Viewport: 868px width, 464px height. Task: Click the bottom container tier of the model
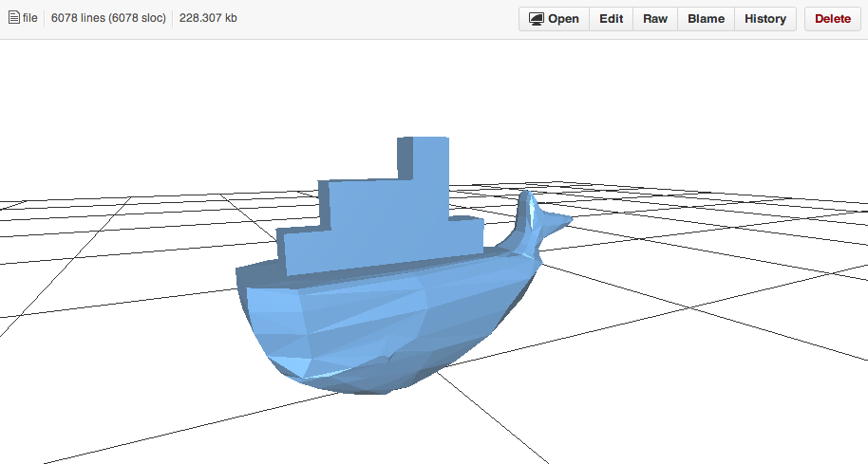pyautogui.click(x=382, y=249)
